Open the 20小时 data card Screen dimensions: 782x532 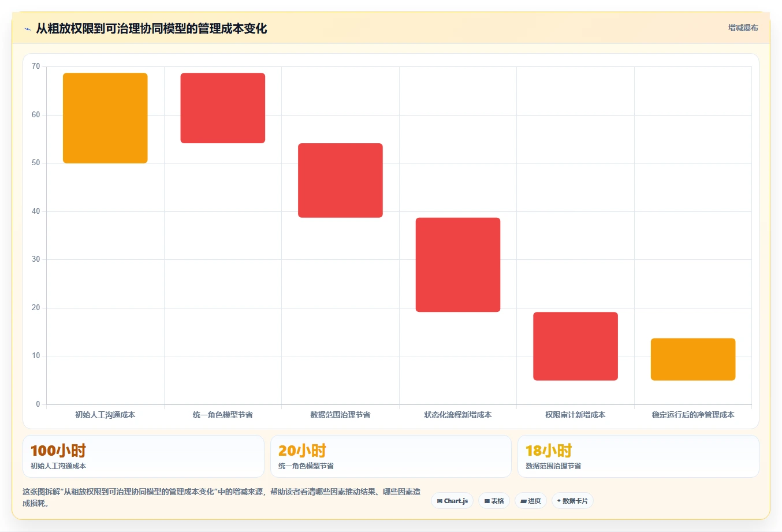(391, 456)
